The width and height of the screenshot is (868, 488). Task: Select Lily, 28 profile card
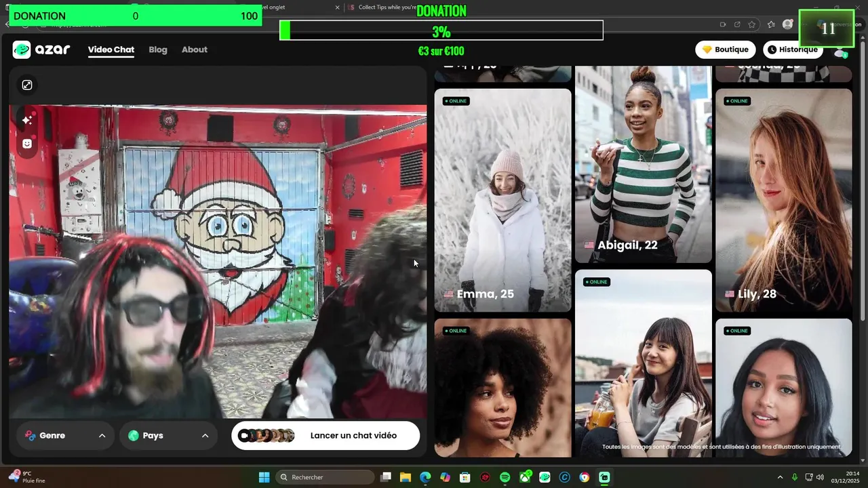tap(784, 200)
